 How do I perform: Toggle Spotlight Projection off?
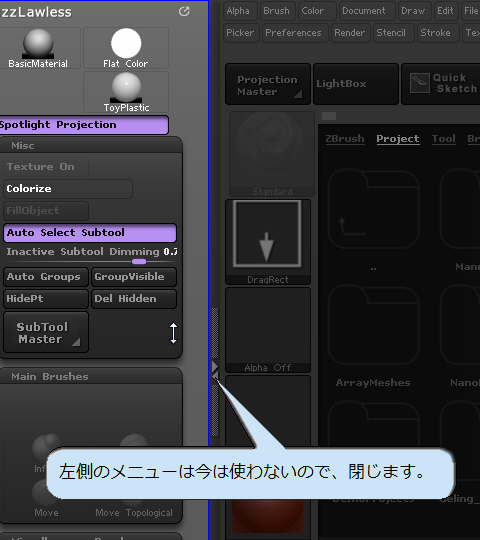[x=84, y=125]
